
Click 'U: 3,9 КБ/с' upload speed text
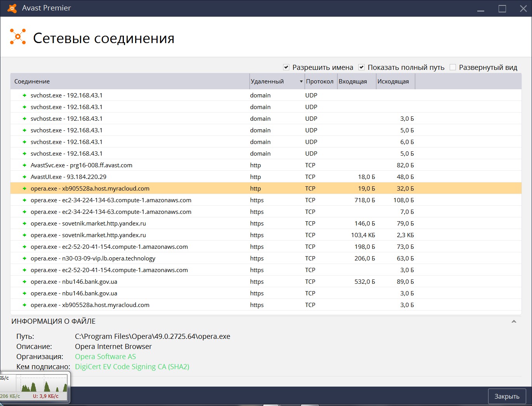click(46, 396)
